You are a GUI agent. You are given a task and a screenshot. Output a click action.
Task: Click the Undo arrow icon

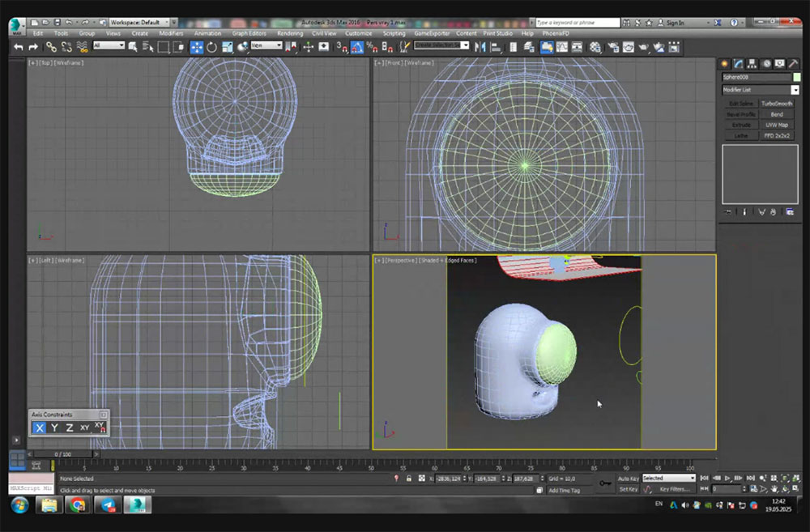click(19, 47)
